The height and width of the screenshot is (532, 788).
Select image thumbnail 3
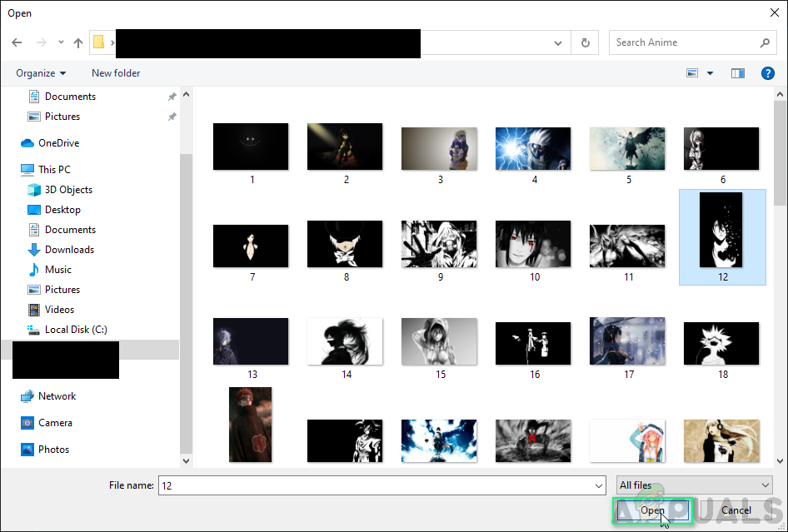coord(439,149)
